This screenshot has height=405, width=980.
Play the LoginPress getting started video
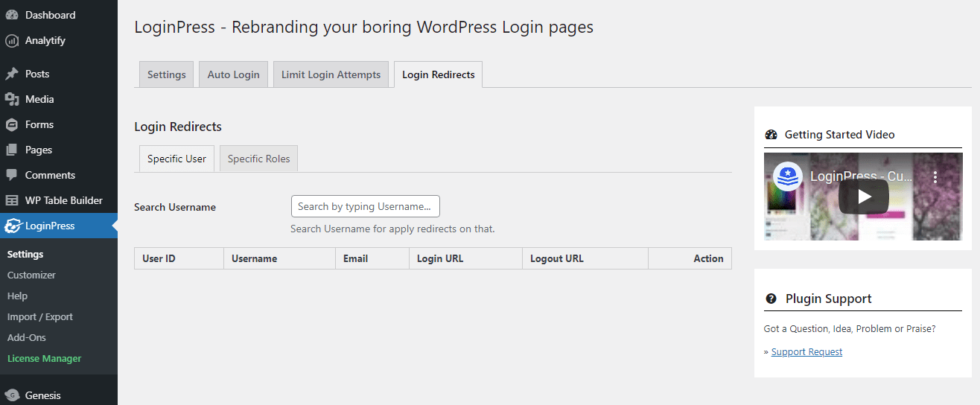[864, 197]
